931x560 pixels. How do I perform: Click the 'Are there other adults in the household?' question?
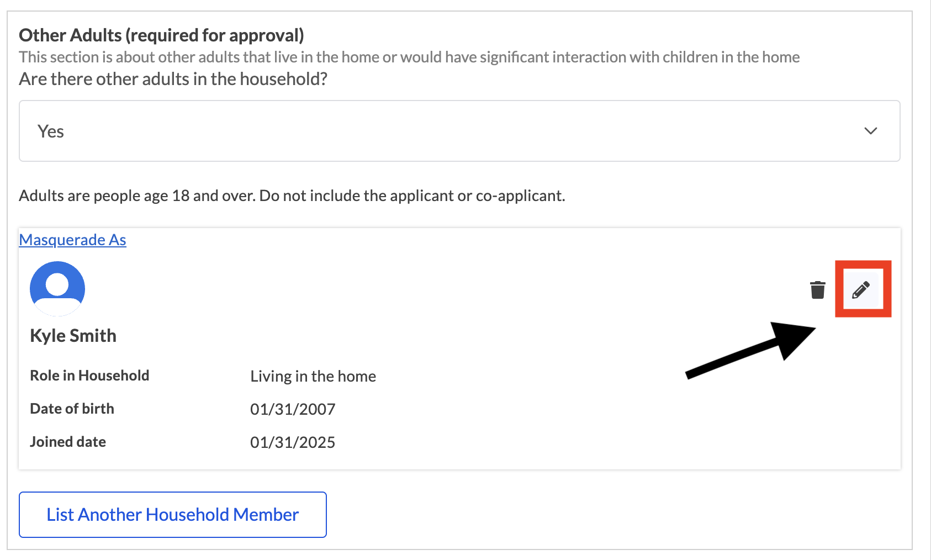(x=173, y=79)
